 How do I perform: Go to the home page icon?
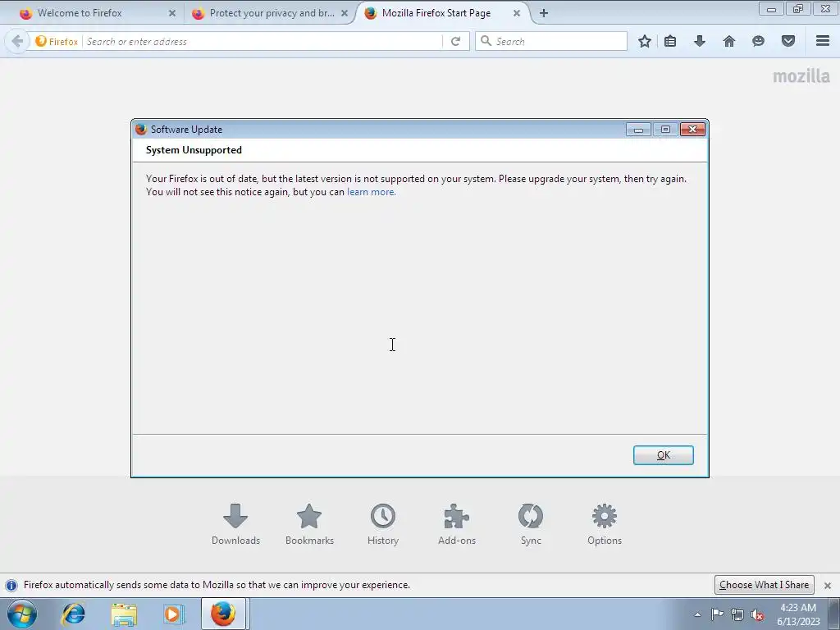point(729,41)
